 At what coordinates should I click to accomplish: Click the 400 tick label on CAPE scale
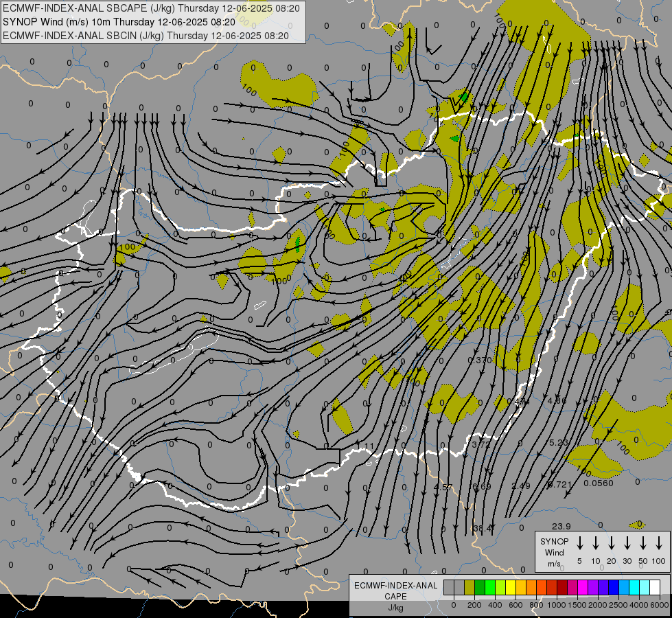(495, 605)
